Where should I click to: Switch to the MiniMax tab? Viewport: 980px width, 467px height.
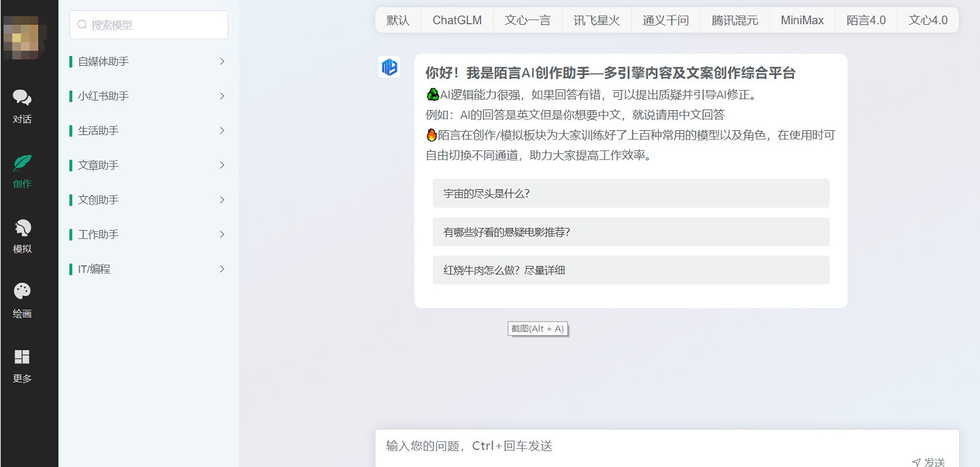802,20
